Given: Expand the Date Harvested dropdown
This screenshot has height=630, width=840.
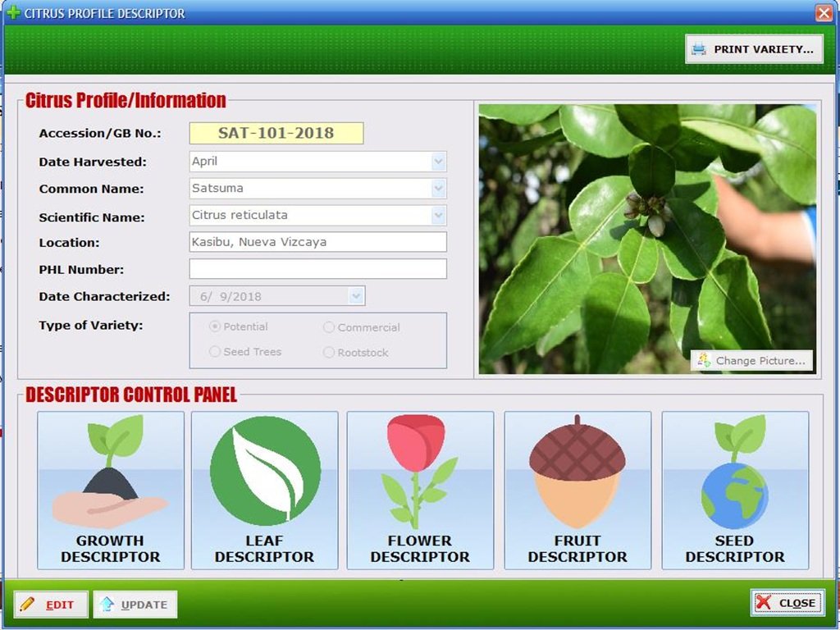Looking at the screenshot, I should [x=438, y=162].
